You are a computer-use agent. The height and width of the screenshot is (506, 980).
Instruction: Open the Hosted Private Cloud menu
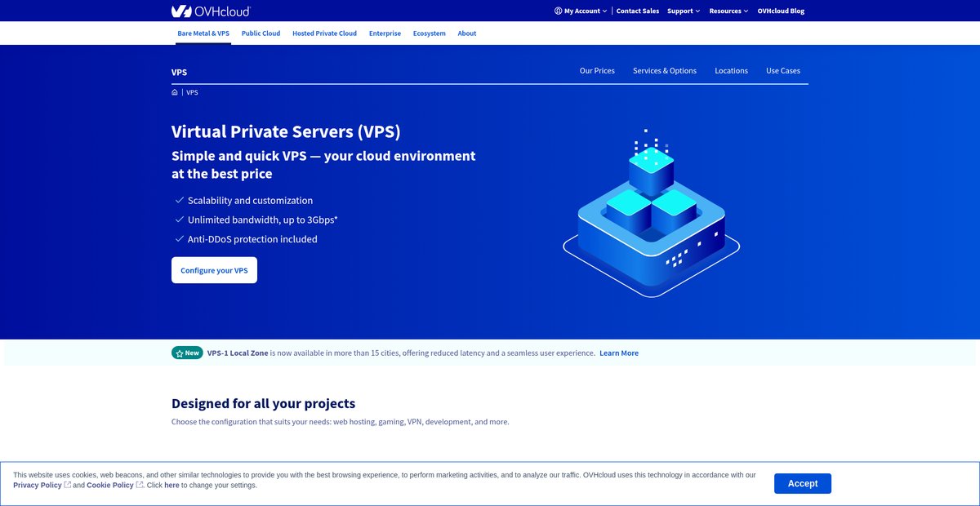324,33
